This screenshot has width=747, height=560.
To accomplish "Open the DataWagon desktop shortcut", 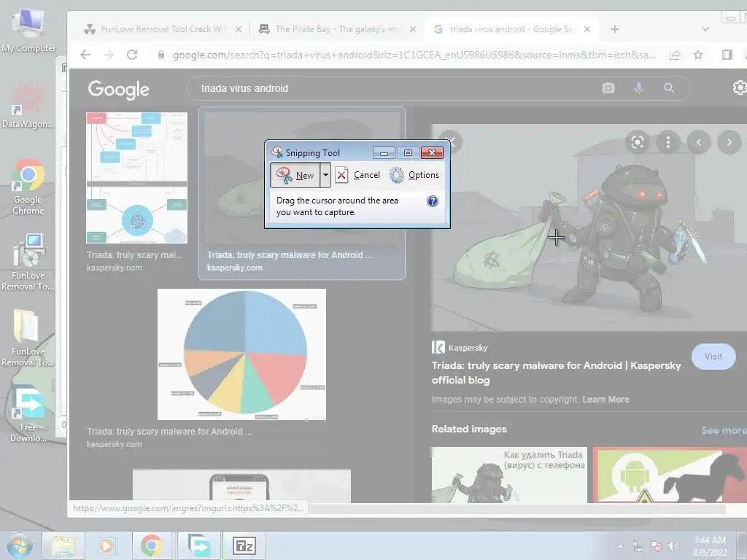I will point(28,106).
